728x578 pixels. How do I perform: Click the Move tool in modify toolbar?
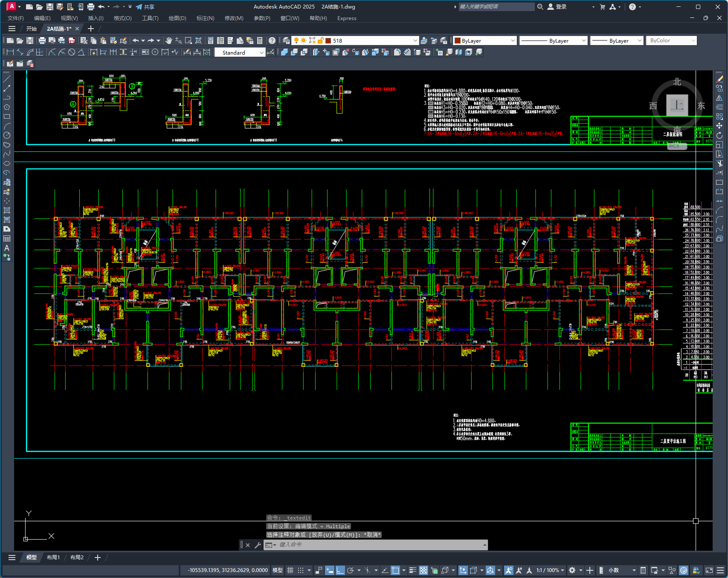click(x=719, y=126)
